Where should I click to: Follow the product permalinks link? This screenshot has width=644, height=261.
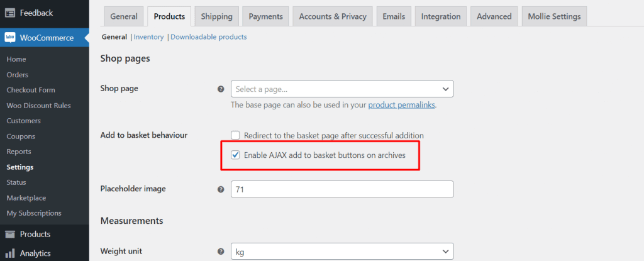click(x=401, y=105)
